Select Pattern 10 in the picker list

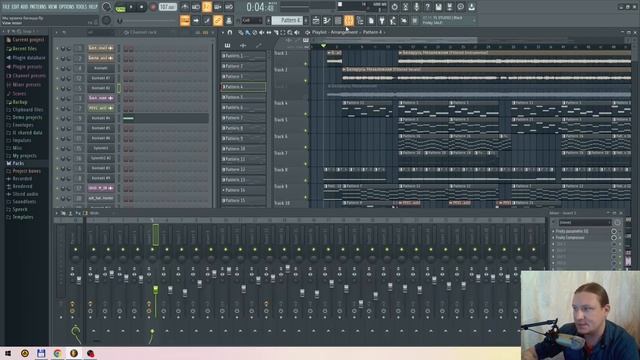(243, 149)
